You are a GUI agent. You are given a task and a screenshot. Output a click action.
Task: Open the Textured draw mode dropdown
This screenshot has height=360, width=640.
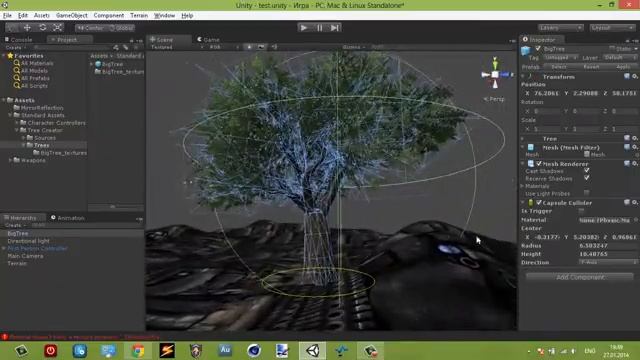177,47
